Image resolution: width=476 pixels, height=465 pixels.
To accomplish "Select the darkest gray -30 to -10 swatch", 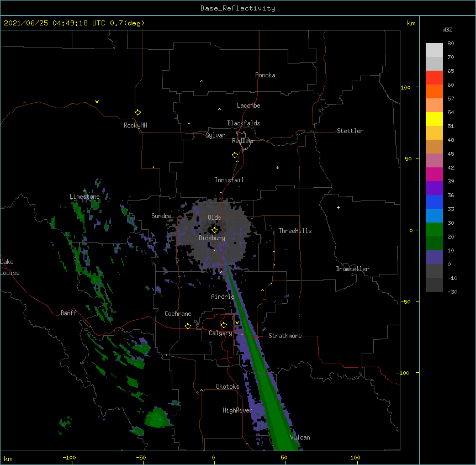I will click(x=434, y=285).
